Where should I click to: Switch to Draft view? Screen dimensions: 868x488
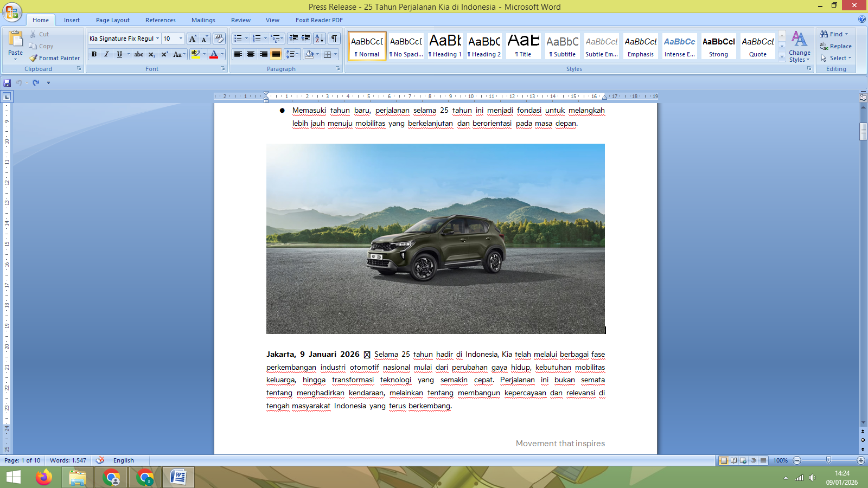pos(763,460)
